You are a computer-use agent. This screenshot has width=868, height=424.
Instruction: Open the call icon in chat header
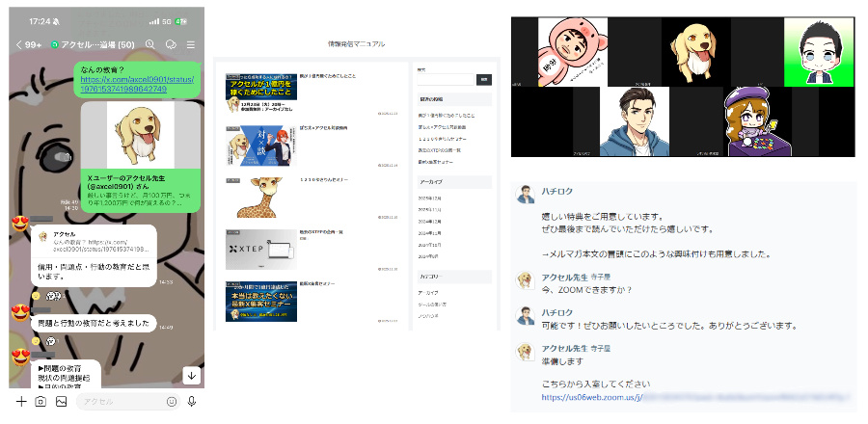click(x=171, y=44)
